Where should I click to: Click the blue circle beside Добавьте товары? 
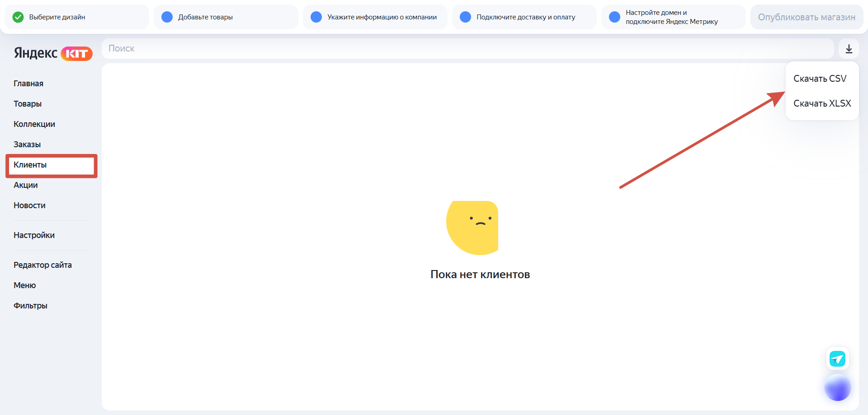(167, 17)
